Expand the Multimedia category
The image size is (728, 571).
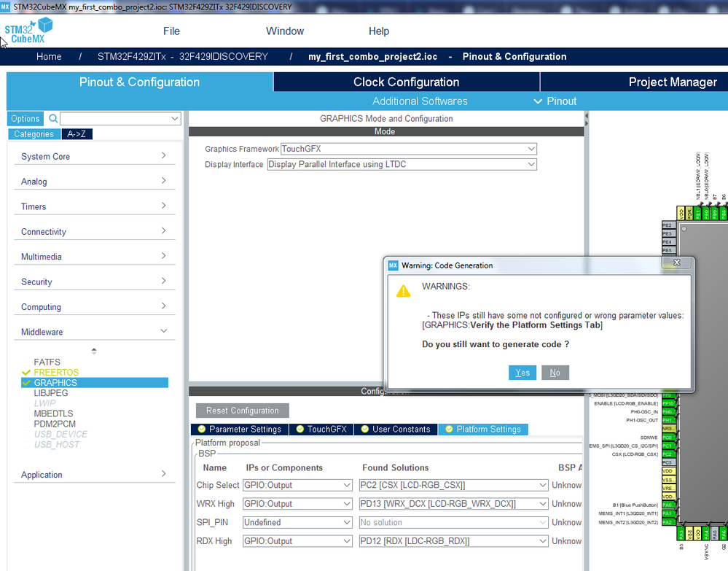click(94, 257)
